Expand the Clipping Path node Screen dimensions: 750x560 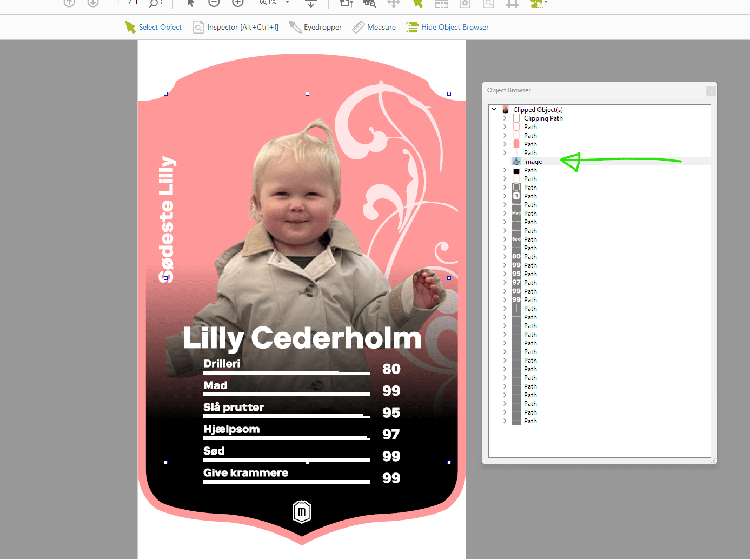tap(505, 118)
